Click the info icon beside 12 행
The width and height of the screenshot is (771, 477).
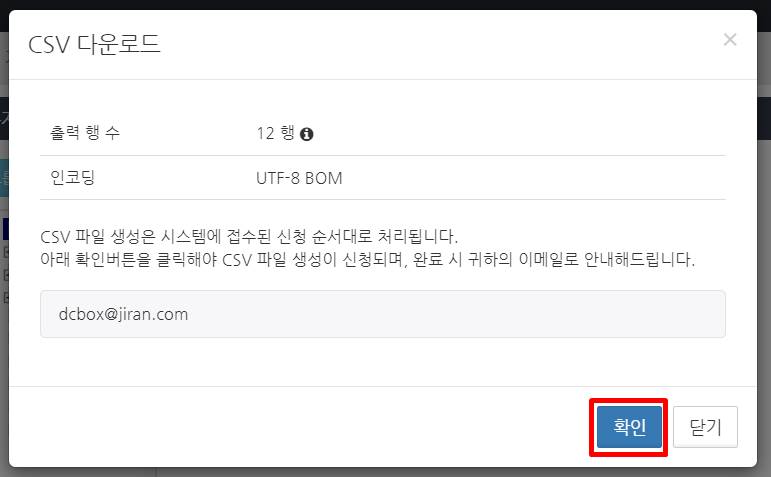306,134
